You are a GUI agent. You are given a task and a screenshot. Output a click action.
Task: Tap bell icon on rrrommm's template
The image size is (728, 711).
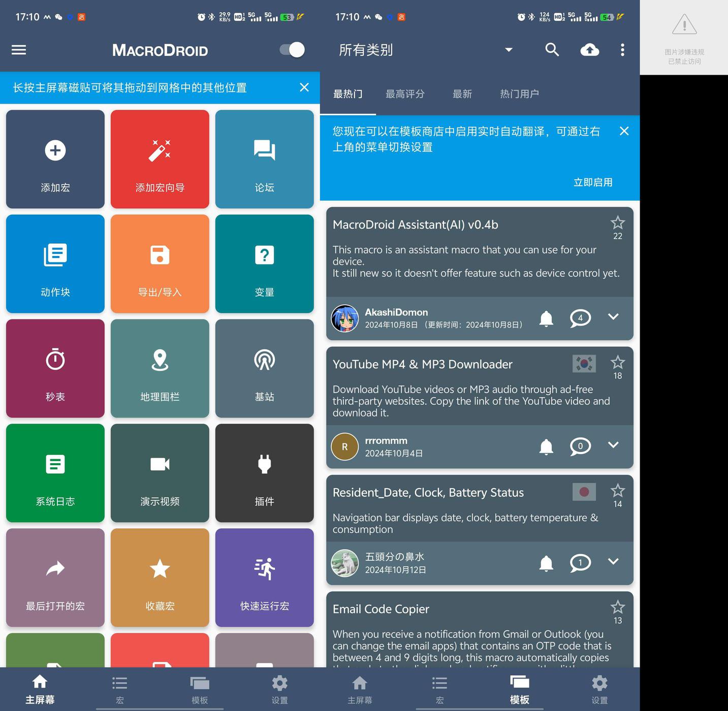click(x=546, y=446)
